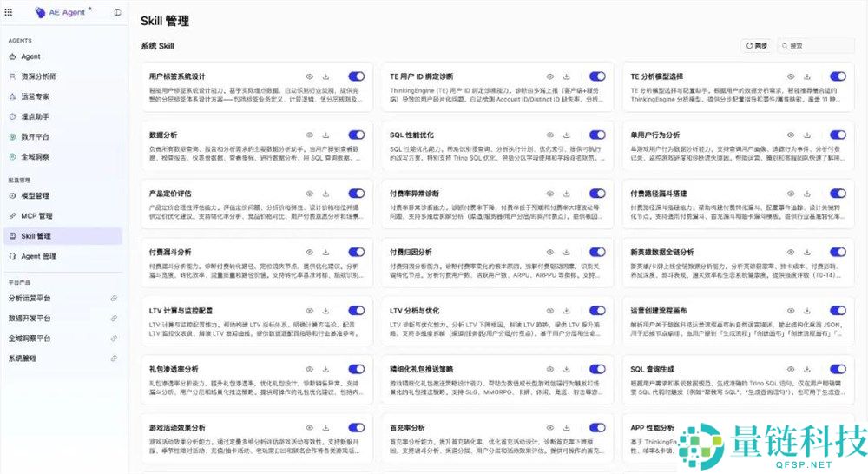Collapse the sidebar with the panel icon
Image resolution: width=868 pixels, height=474 pixels.
pyautogui.click(x=117, y=12)
